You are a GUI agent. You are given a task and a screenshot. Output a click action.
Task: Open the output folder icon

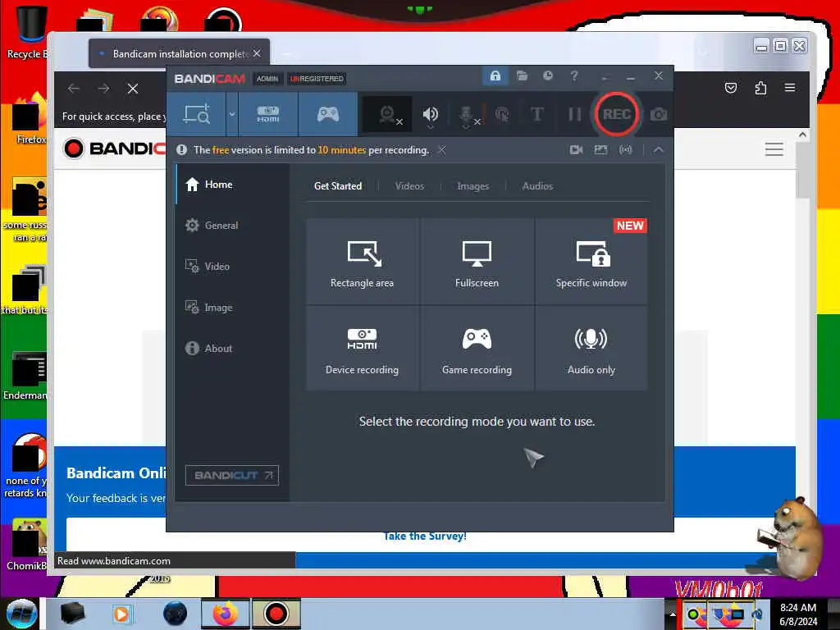pyautogui.click(x=523, y=76)
